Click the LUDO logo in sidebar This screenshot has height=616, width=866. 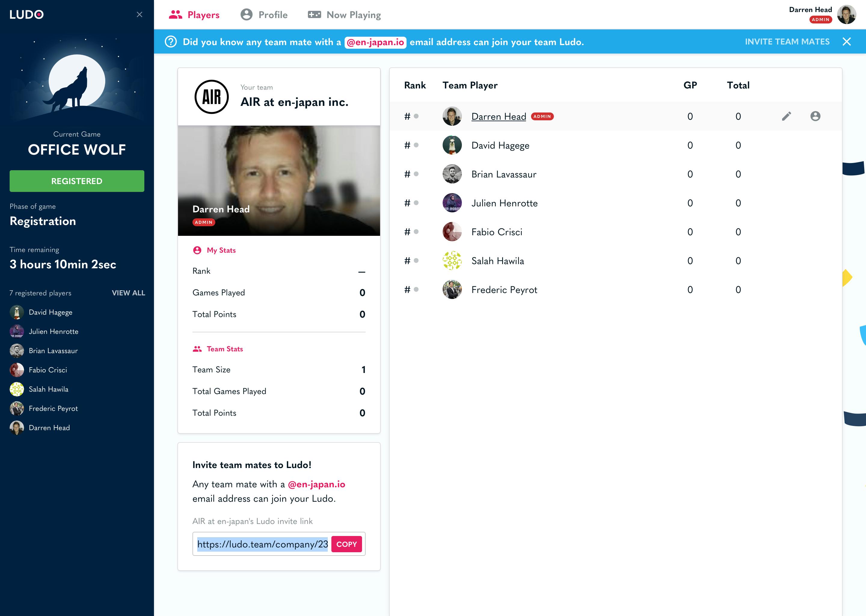click(x=26, y=14)
